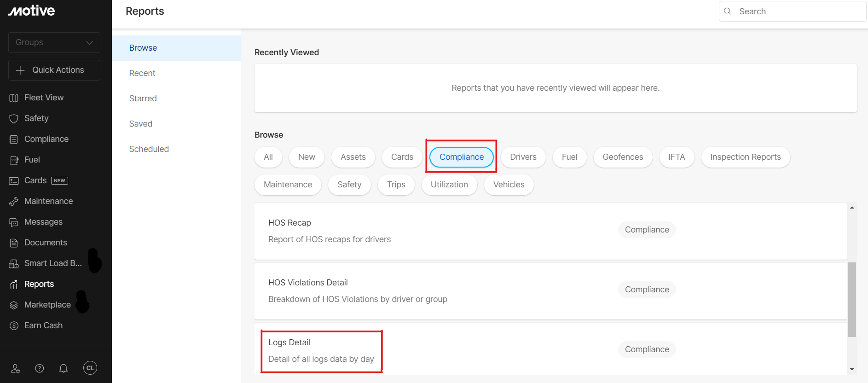Click the Reports chart icon
This screenshot has width=868, height=383.
(14, 284)
